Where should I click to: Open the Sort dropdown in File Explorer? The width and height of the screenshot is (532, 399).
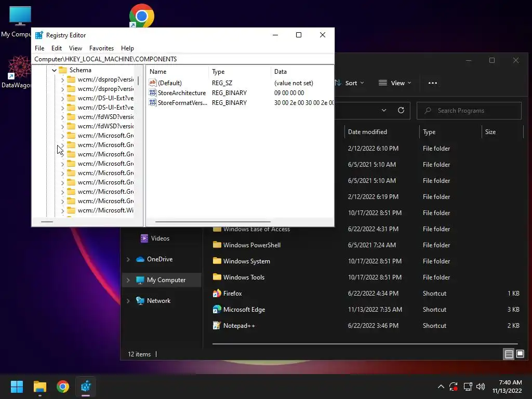349,83
